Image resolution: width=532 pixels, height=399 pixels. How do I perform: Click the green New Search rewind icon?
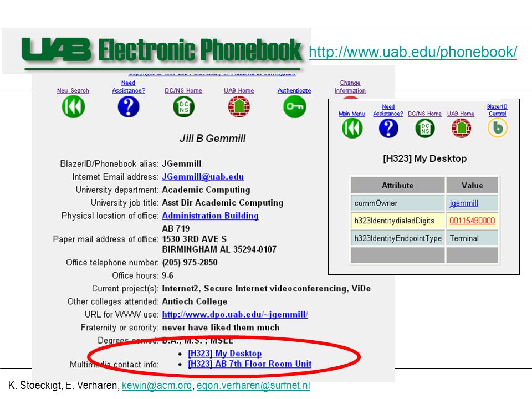click(x=73, y=106)
